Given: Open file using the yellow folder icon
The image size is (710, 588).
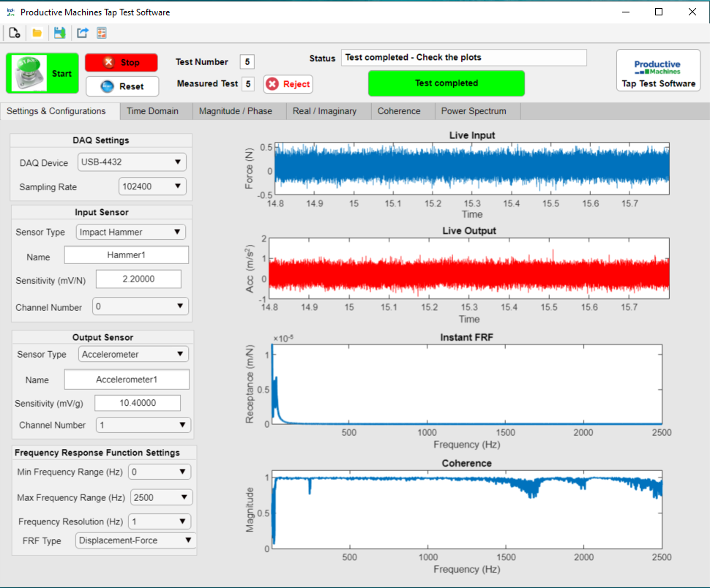Looking at the screenshot, I should (37, 33).
